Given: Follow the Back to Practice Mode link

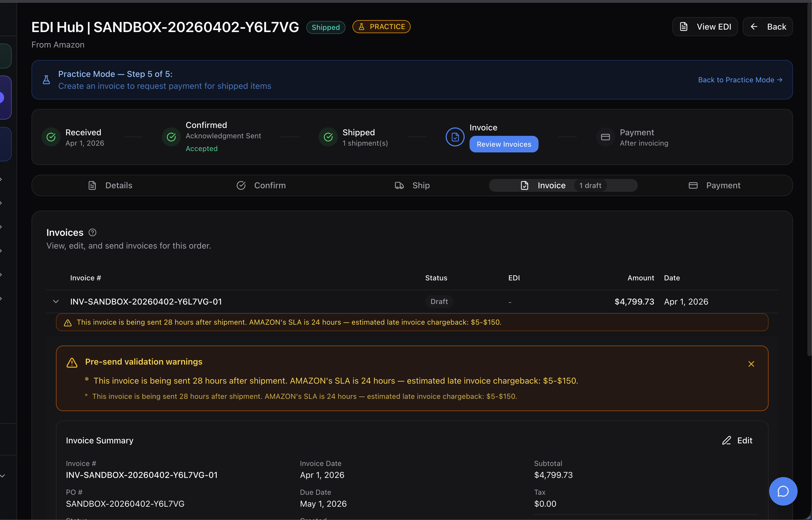Looking at the screenshot, I should pyautogui.click(x=740, y=80).
